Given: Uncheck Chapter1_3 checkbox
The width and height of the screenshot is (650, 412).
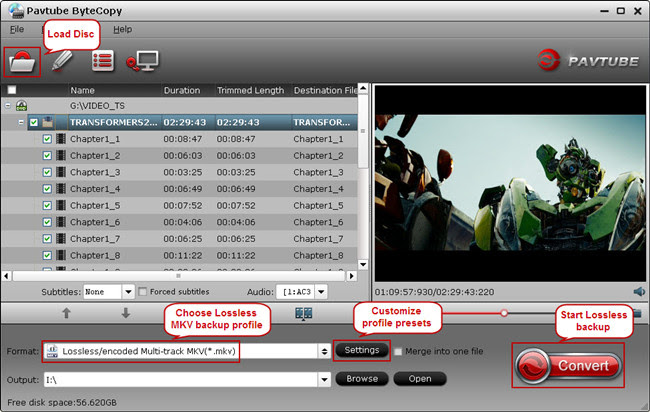Looking at the screenshot, I should pos(47,172).
